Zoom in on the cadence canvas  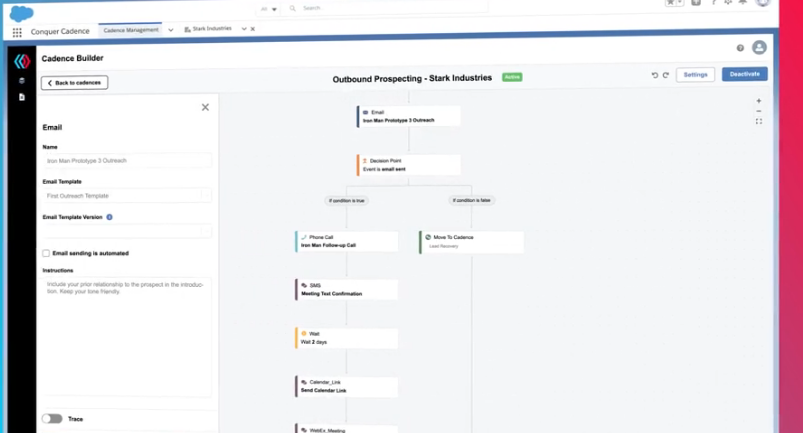click(x=759, y=101)
